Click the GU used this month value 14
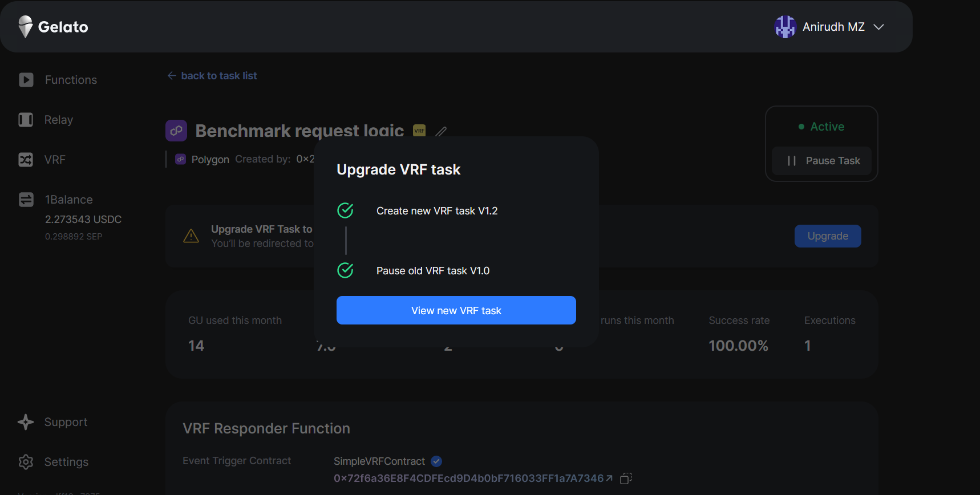The image size is (980, 495). tap(196, 346)
